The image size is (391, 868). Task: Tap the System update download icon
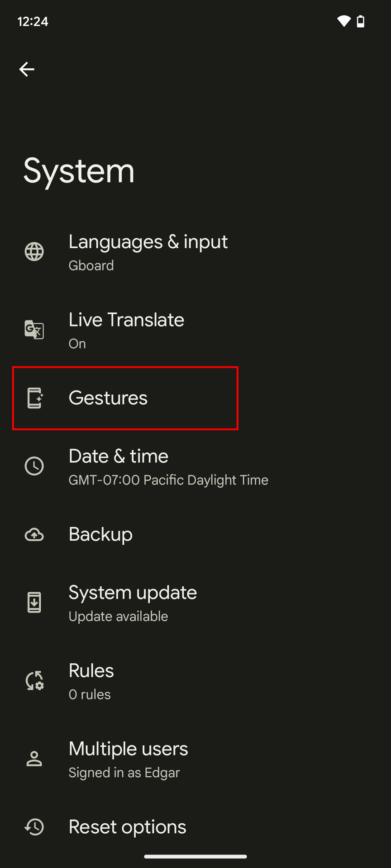pyautogui.click(x=34, y=603)
